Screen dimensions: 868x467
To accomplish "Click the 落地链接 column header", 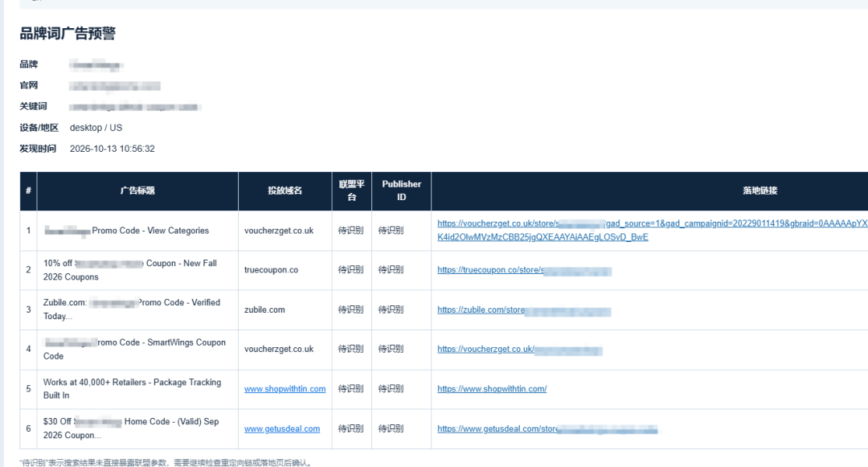I will (760, 190).
